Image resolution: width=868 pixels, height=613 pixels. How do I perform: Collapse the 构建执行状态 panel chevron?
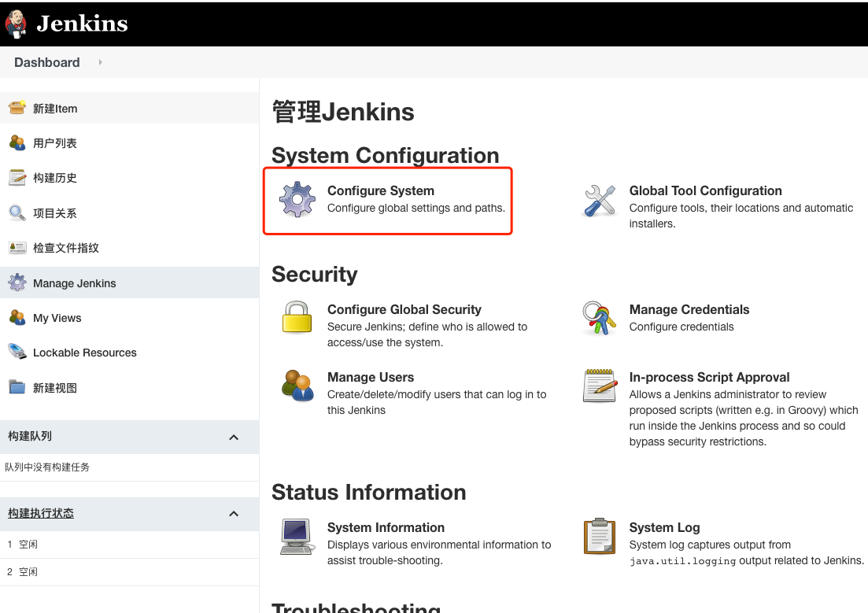[234, 514]
